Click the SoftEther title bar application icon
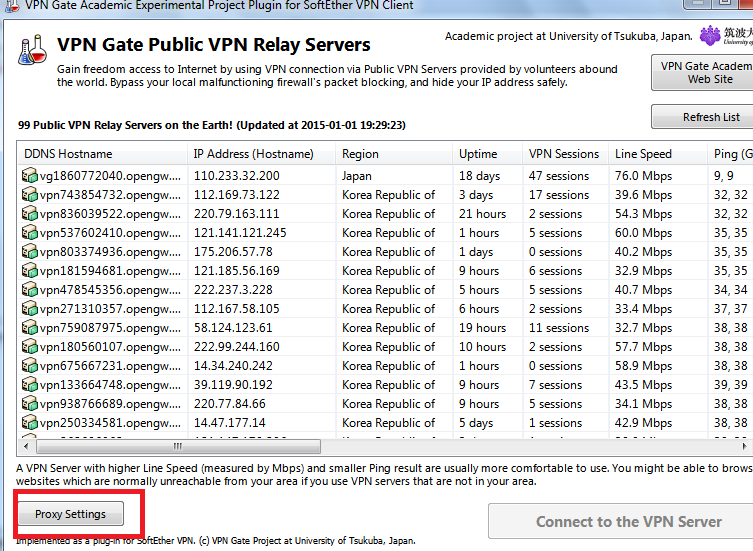Screen dimensions: 753x551 tap(11, 6)
